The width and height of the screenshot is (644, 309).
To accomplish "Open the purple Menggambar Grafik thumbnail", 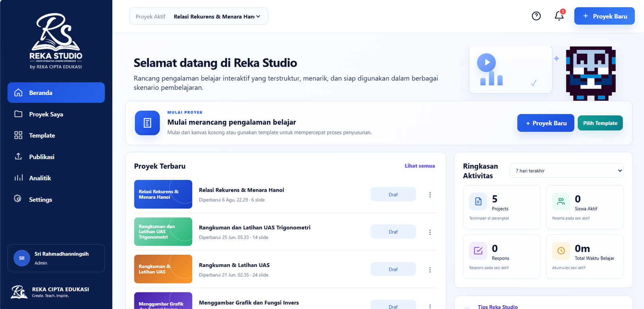I will (x=163, y=301).
